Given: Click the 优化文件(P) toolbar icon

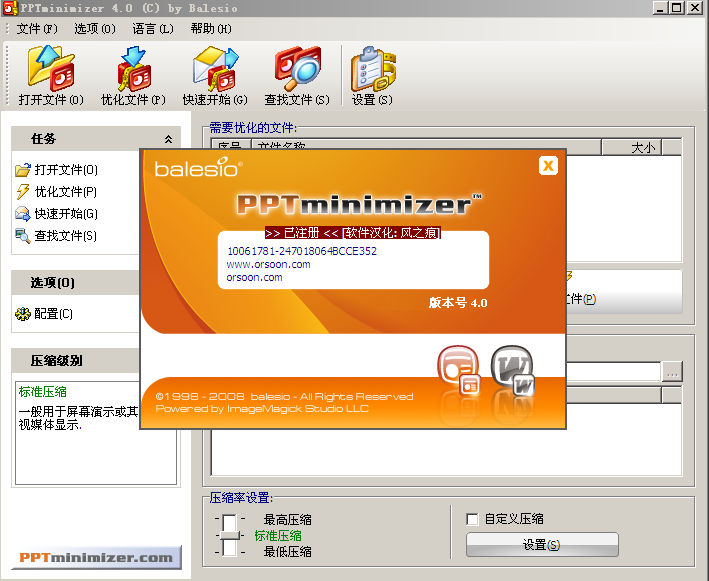Looking at the screenshot, I should tap(134, 69).
